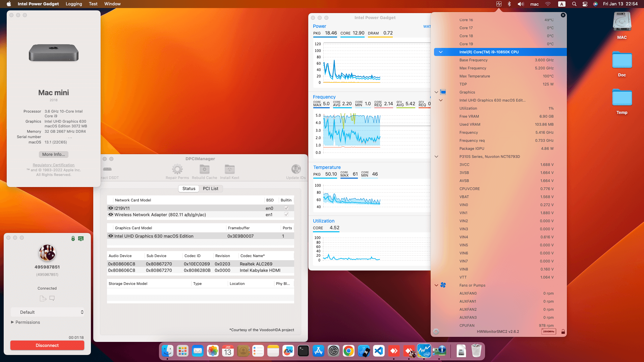Open the Intel Power Gadget dock icon

coord(424,351)
